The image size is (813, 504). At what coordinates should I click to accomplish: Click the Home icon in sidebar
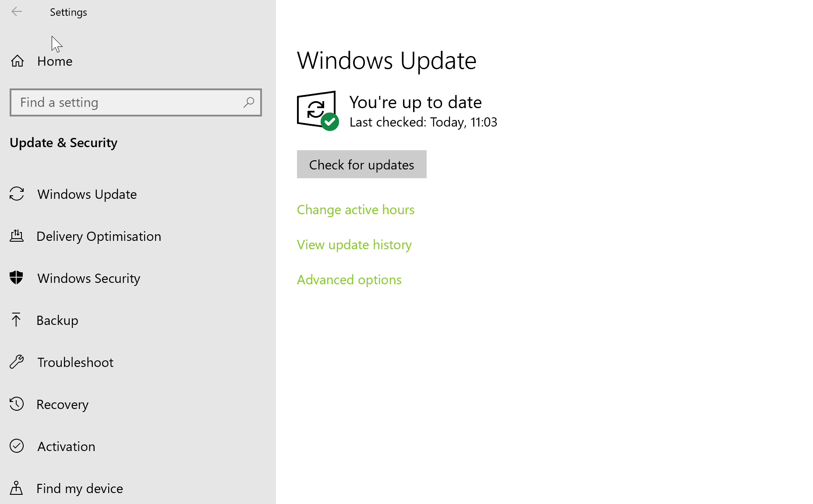click(x=17, y=61)
